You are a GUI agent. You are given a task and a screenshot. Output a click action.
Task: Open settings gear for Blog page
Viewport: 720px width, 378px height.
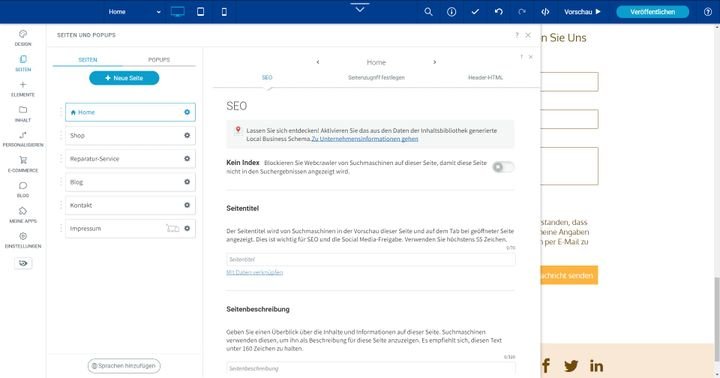187,182
